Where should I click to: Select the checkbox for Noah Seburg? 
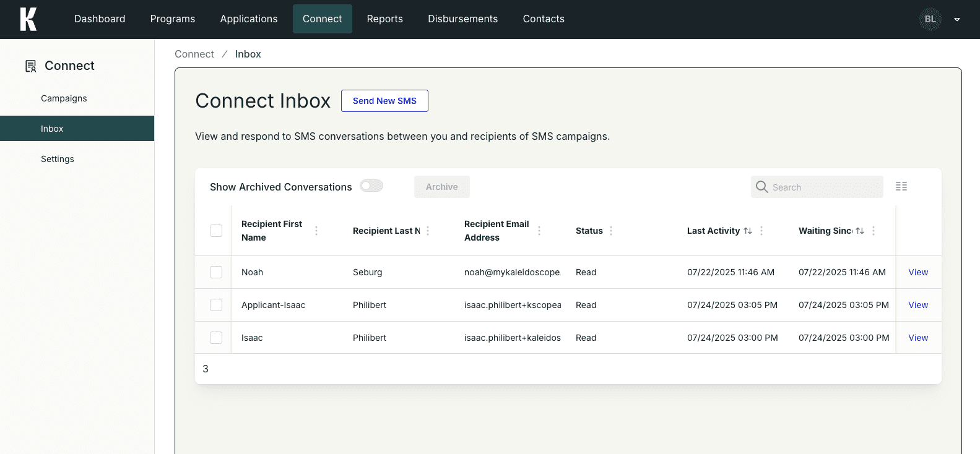[216, 272]
